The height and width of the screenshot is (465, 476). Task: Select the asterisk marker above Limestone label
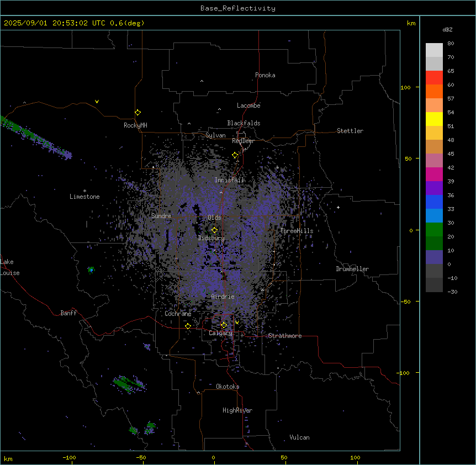point(84,191)
